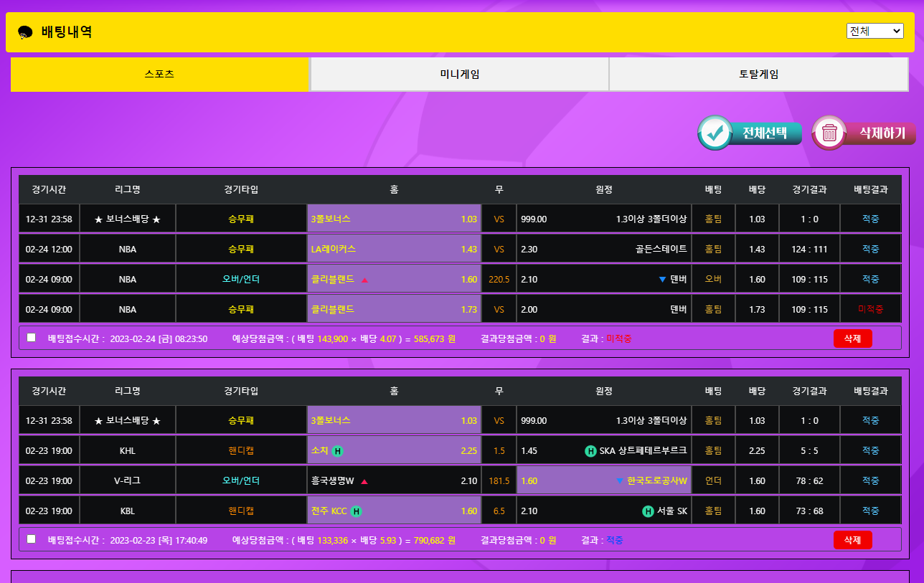This screenshot has height=583, width=924.
Task: Click the LA레이커스 home team cell
Action: tap(394, 250)
